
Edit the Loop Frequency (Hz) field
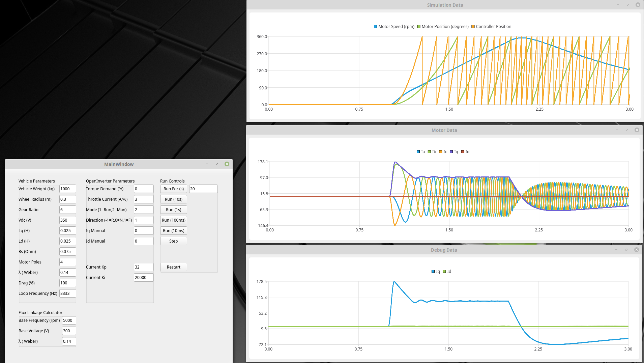[x=67, y=294]
